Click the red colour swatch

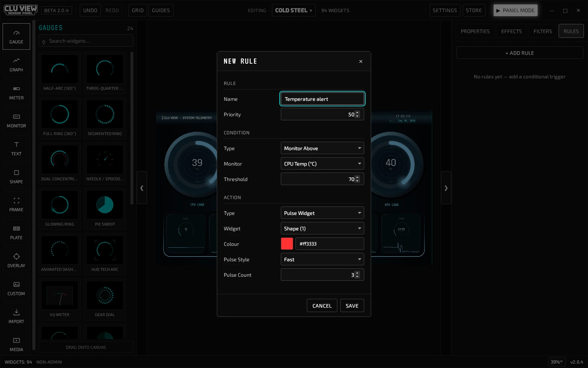click(287, 244)
